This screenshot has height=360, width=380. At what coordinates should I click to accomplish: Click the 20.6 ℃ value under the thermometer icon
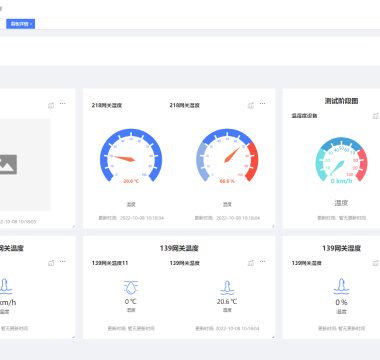coord(227,302)
